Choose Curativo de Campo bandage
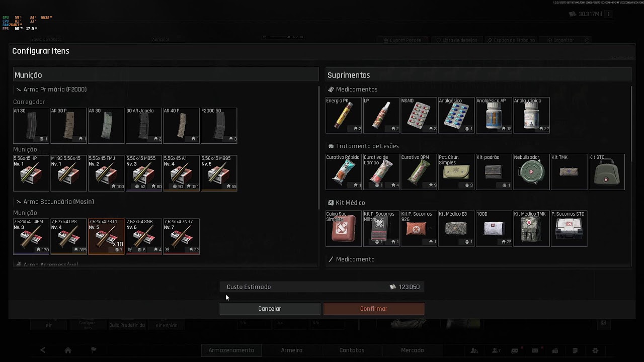 [x=381, y=172]
